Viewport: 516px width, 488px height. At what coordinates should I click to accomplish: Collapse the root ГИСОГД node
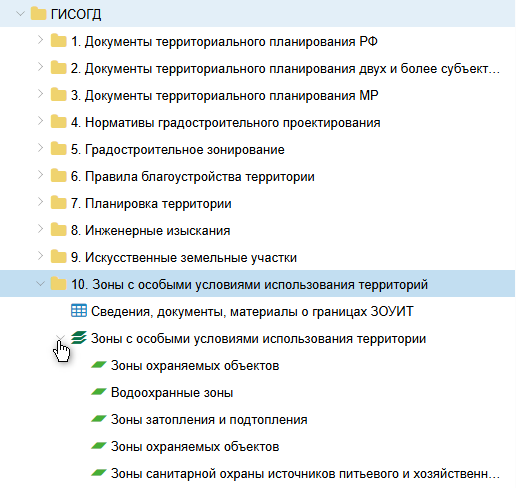point(20,14)
